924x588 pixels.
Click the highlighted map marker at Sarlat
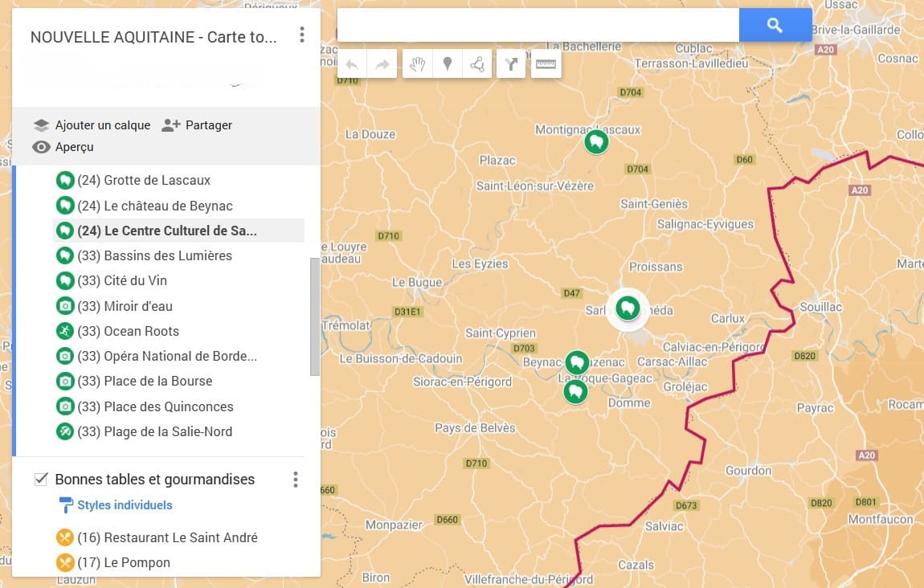(x=628, y=308)
